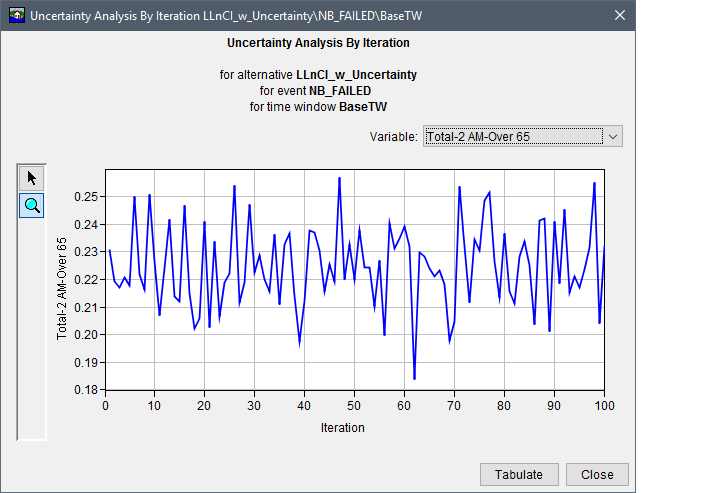709x493 pixels.
Task: Close the Uncertainty Analysis window
Action: coord(620,15)
